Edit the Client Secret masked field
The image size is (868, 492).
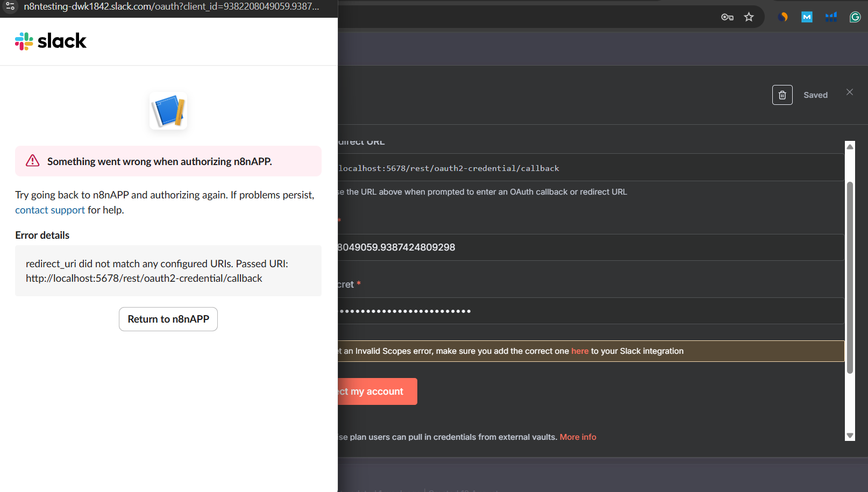(x=590, y=311)
